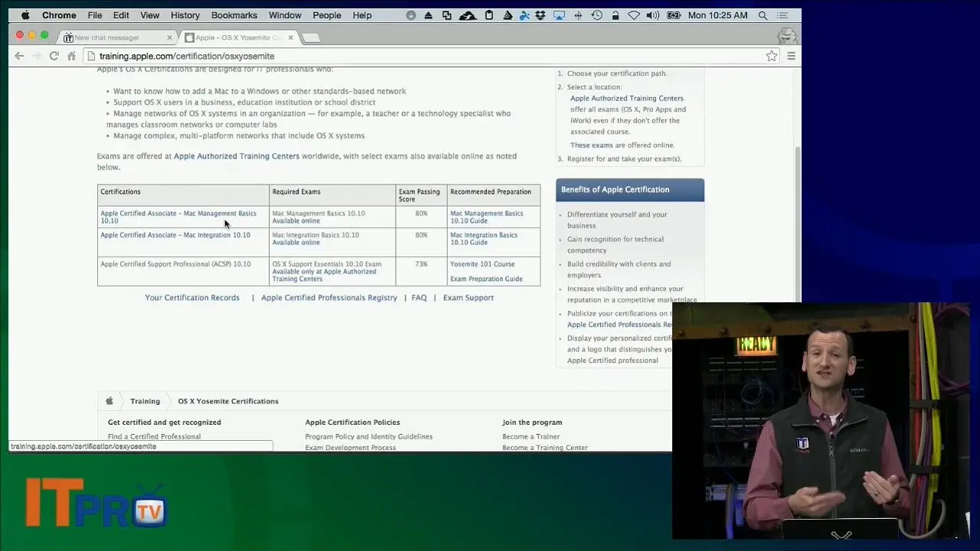Image resolution: width=980 pixels, height=551 pixels.
Task: Bookmark this page with the star icon
Action: coord(772,56)
